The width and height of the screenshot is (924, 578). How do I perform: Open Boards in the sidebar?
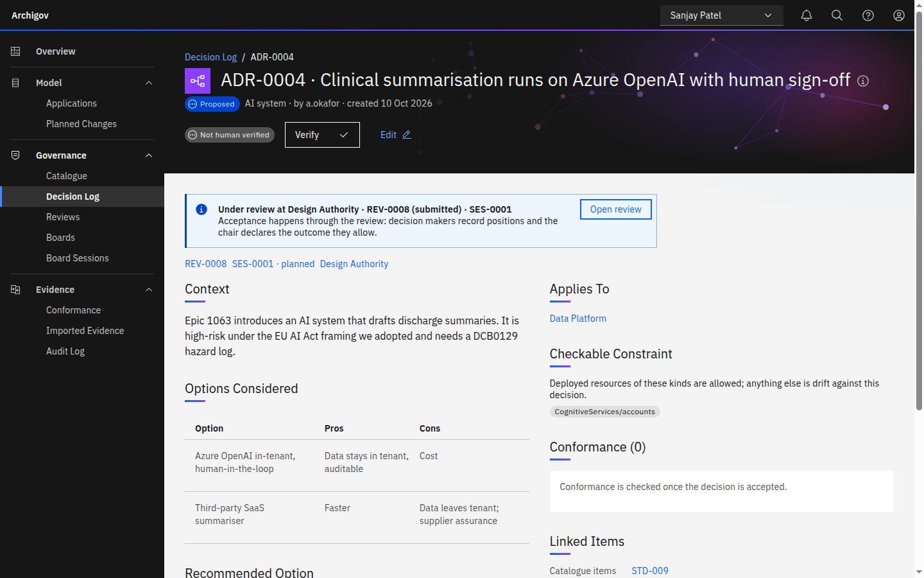82,238
